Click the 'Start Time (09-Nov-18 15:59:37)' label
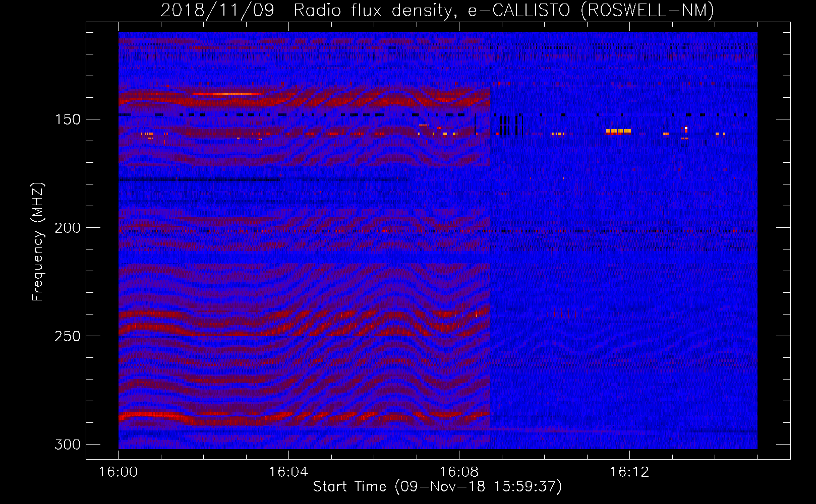Image resolution: width=816 pixels, height=504 pixels. click(x=437, y=487)
